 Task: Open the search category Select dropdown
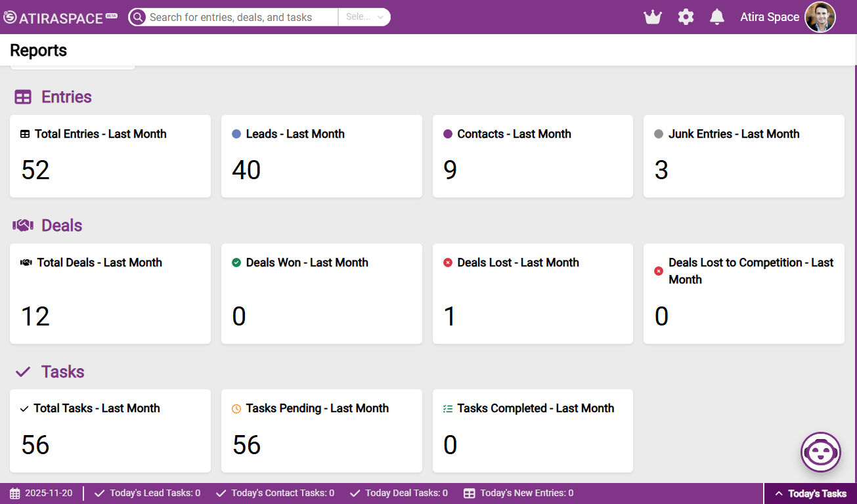(x=364, y=17)
